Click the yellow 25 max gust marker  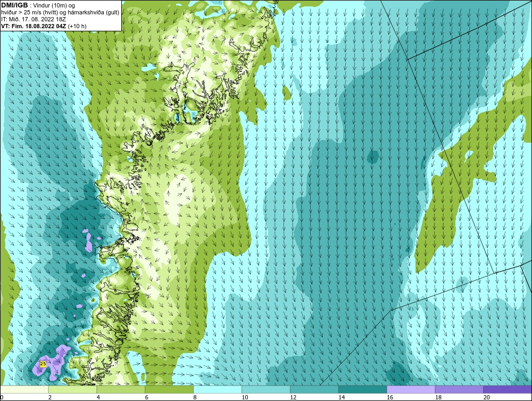tap(43, 364)
